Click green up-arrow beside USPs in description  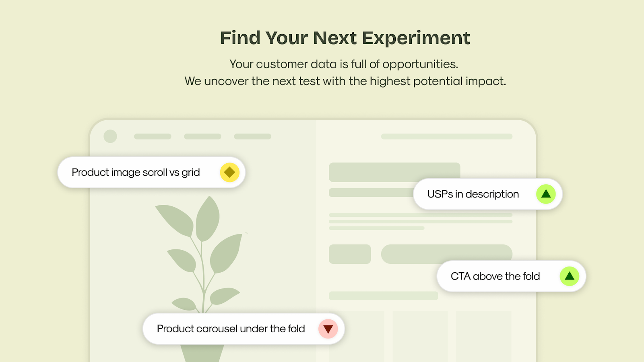pyautogui.click(x=546, y=194)
